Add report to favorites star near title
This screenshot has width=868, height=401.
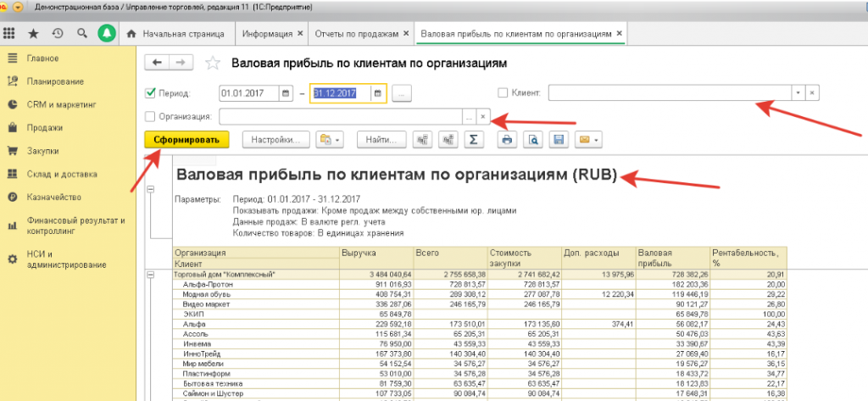[x=214, y=64]
